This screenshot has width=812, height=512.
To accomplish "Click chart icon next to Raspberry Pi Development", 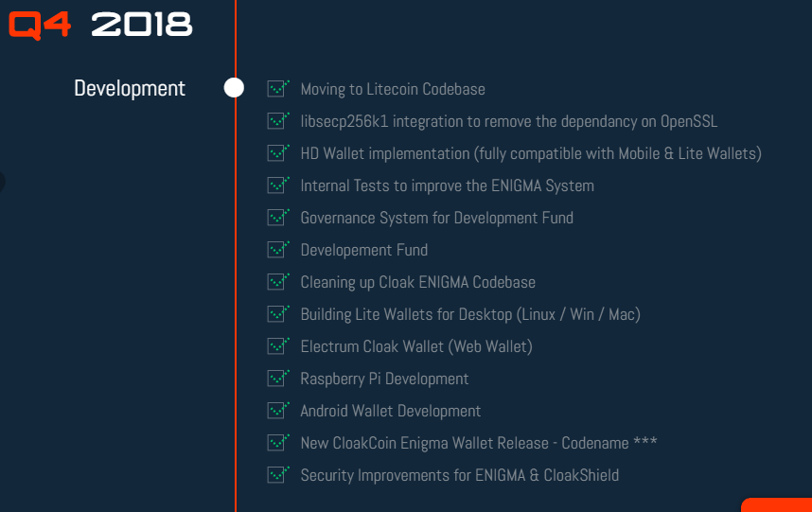I will click(x=277, y=378).
